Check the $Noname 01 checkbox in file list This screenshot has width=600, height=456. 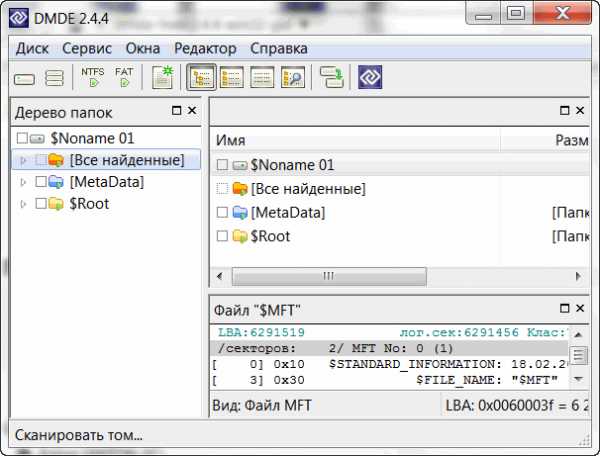222,165
